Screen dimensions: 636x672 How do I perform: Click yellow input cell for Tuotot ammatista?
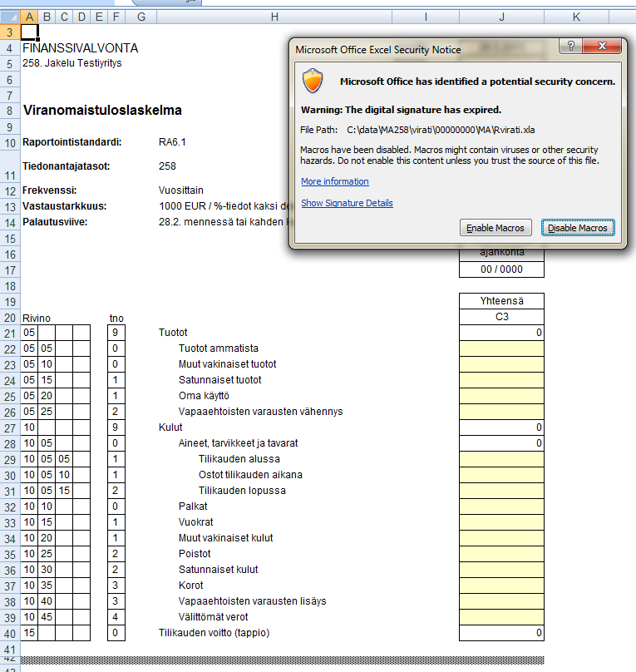point(501,348)
